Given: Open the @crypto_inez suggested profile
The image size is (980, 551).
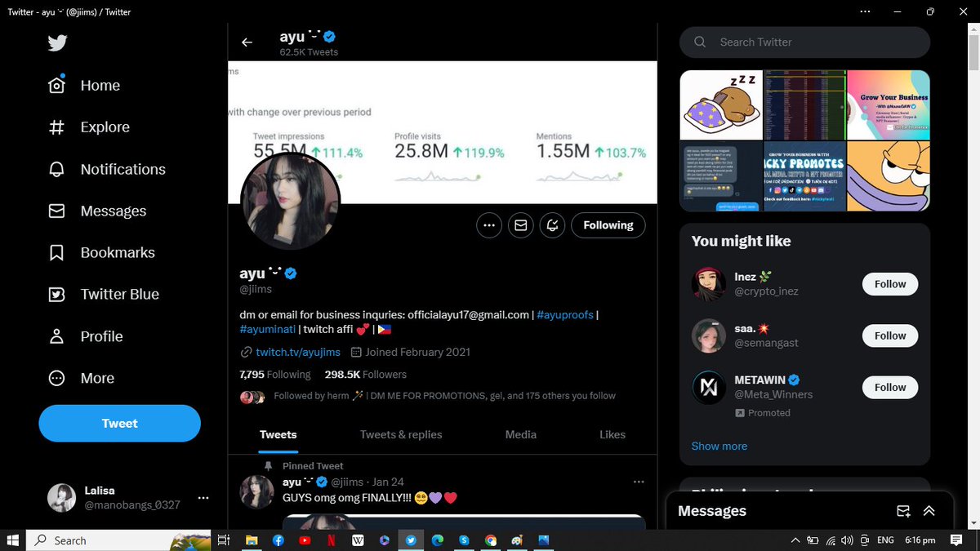Looking at the screenshot, I should (766, 291).
